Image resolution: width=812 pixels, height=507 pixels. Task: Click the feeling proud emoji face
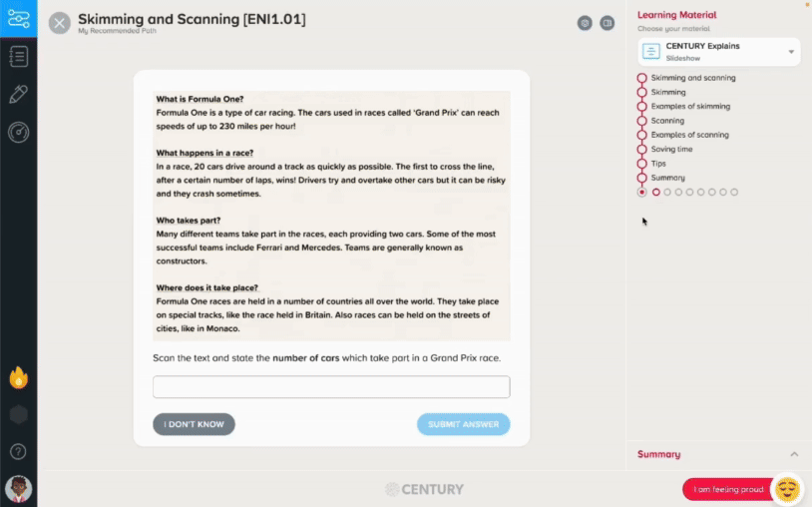tap(787, 489)
